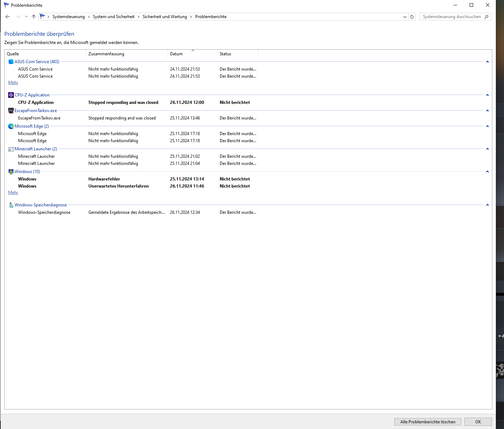Navigate to Systemsteuerung breadcrumb
Viewport: 504px width, 429px height.
click(x=69, y=17)
